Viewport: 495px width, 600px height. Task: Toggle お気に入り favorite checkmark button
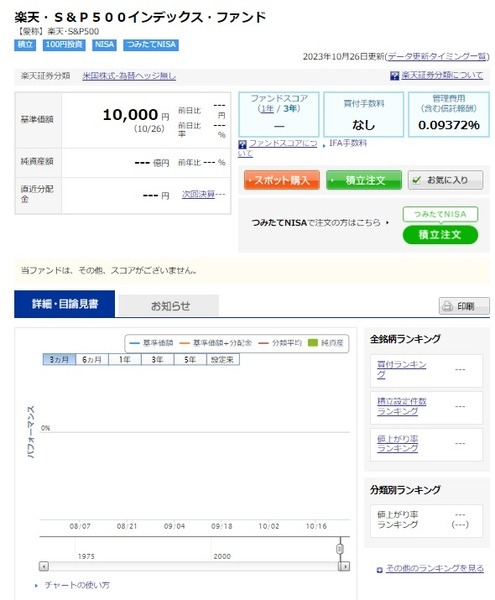point(445,180)
